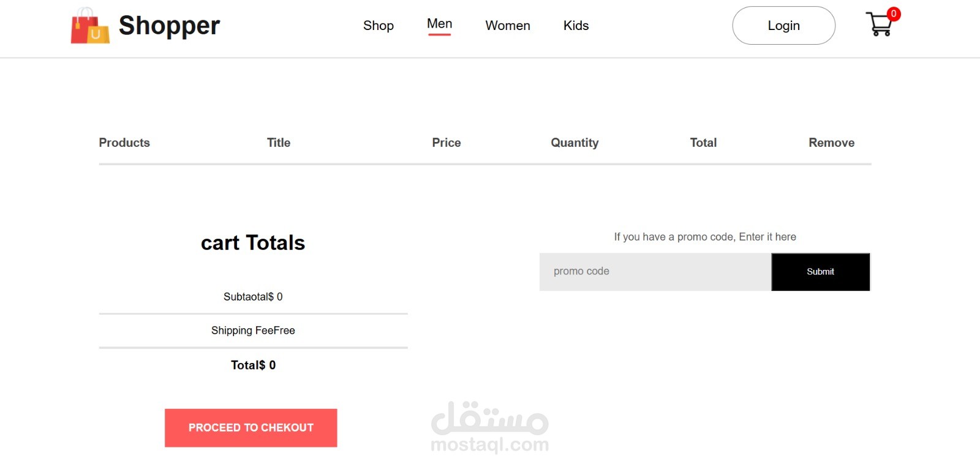Click the red cart count badge
This screenshot has width=980, height=464.
[x=894, y=13]
